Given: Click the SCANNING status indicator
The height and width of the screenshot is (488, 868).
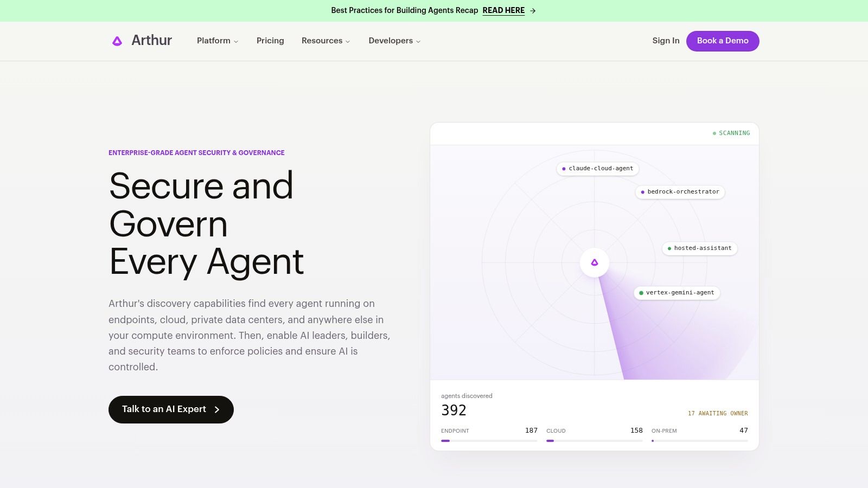Looking at the screenshot, I should click(731, 133).
